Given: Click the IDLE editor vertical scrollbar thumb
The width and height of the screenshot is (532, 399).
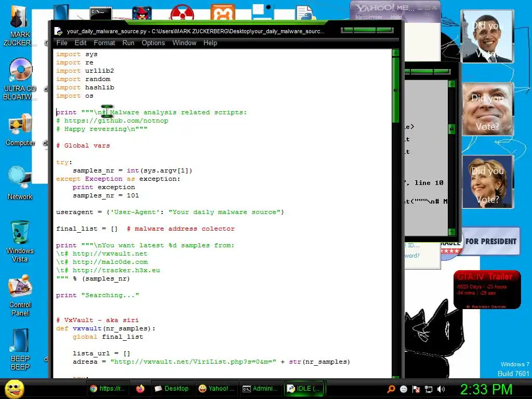Looking at the screenshot, I should [x=395, y=90].
